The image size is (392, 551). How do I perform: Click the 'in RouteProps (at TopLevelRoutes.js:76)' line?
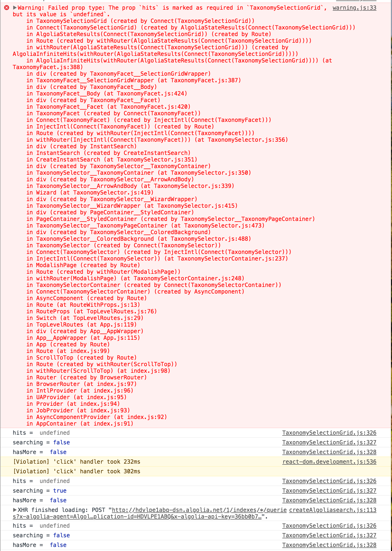[x=92, y=311]
